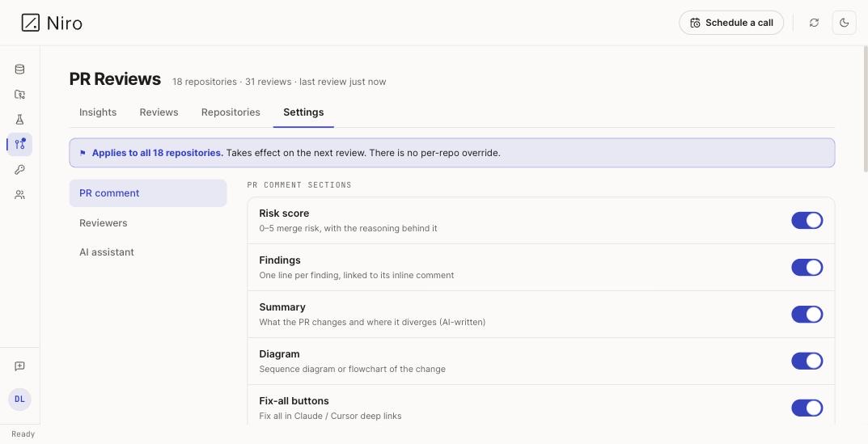This screenshot has height=444, width=868.
Task: Toggle dark mode with the moon icon
Action: tap(845, 23)
